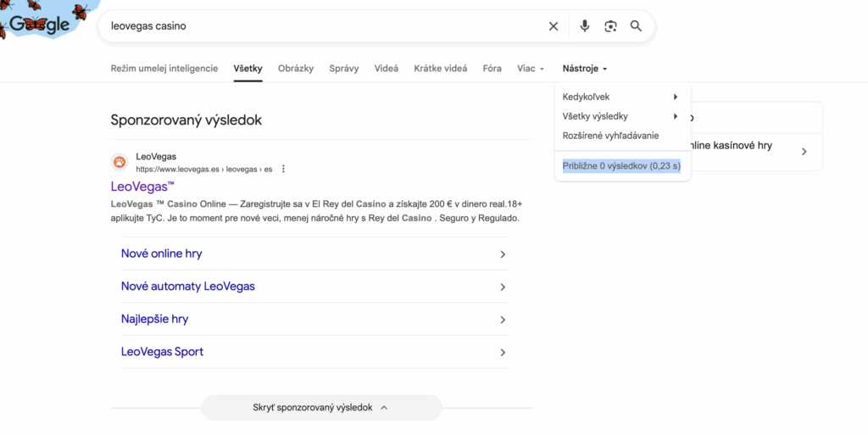Screen dimensions: 868x435
Task: Expand the Kedykoľvek time filter
Action: 621,97
